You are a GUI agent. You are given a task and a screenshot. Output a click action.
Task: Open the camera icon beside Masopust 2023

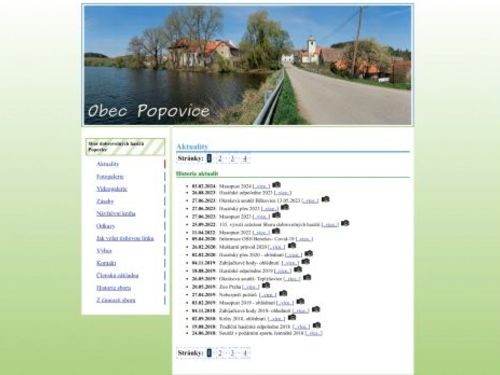[276, 215]
